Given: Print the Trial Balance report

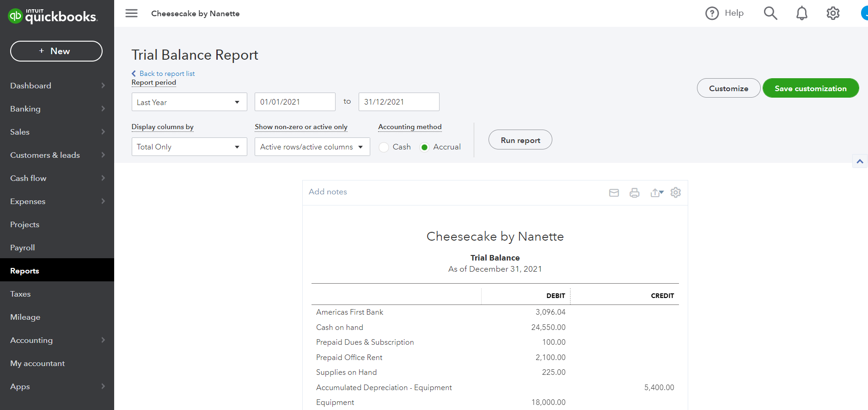Looking at the screenshot, I should click(x=635, y=193).
